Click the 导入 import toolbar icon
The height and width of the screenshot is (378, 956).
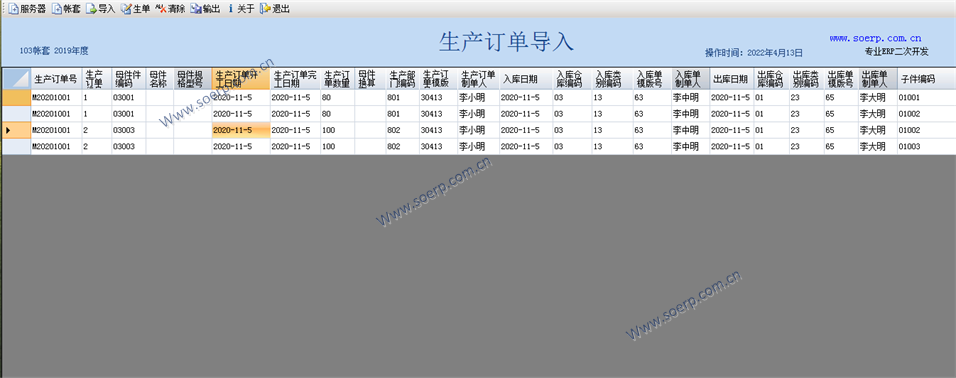tap(91, 9)
